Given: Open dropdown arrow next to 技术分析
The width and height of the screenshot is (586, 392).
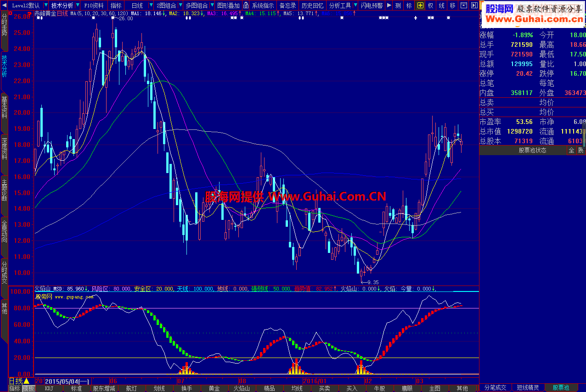Looking at the screenshot, I should 77,6.
